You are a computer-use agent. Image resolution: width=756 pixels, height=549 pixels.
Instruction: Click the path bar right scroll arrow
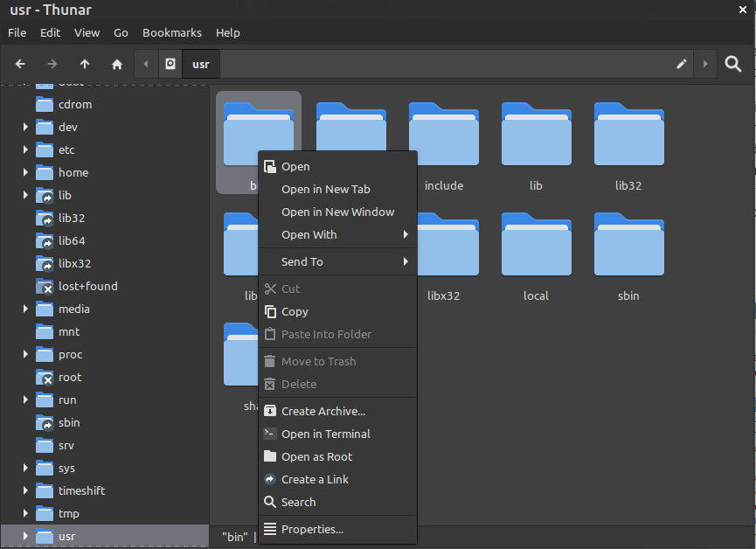(x=705, y=64)
